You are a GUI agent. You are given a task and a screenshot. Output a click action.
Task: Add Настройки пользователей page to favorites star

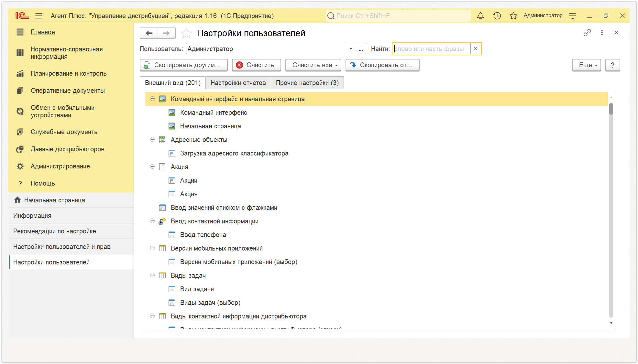[x=186, y=33]
